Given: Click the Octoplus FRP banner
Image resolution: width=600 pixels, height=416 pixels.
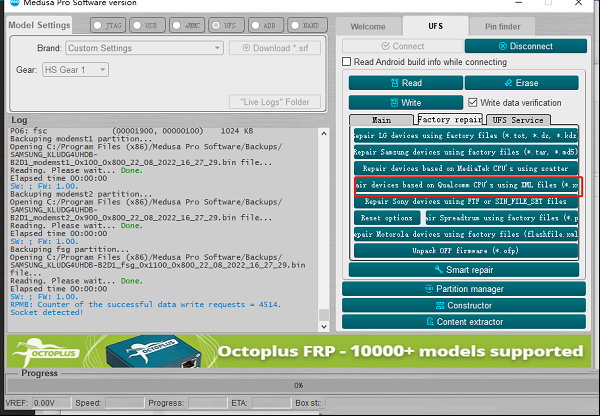Looking at the screenshot, I should coord(299,351).
